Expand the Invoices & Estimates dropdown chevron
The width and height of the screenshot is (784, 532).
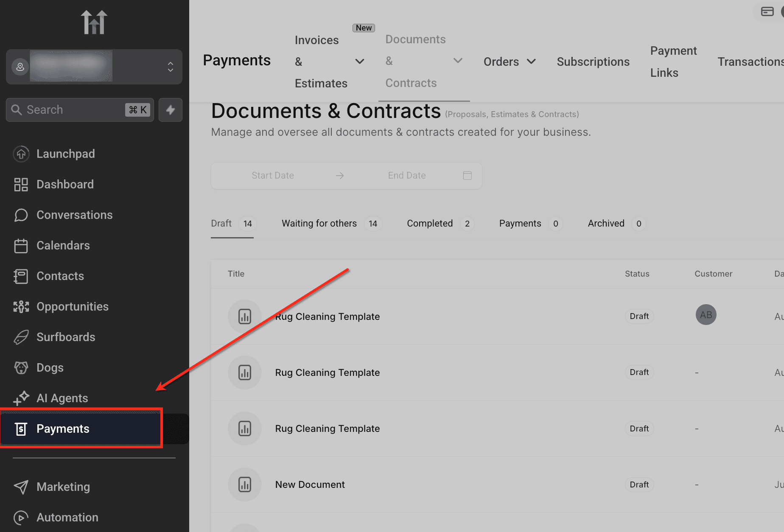[x=360, y=62]
